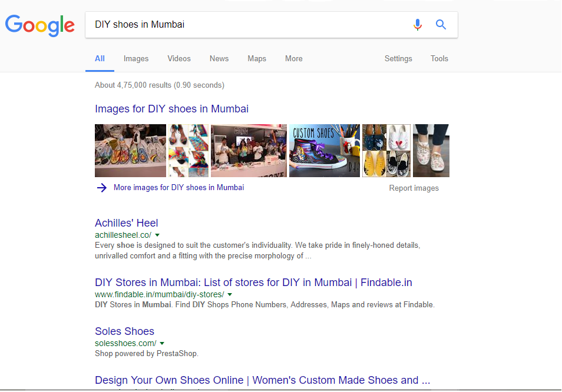Open the More results menu
The width and height of the screenshot is (562, 392).
pyautogui.click(x=293, y=58)
